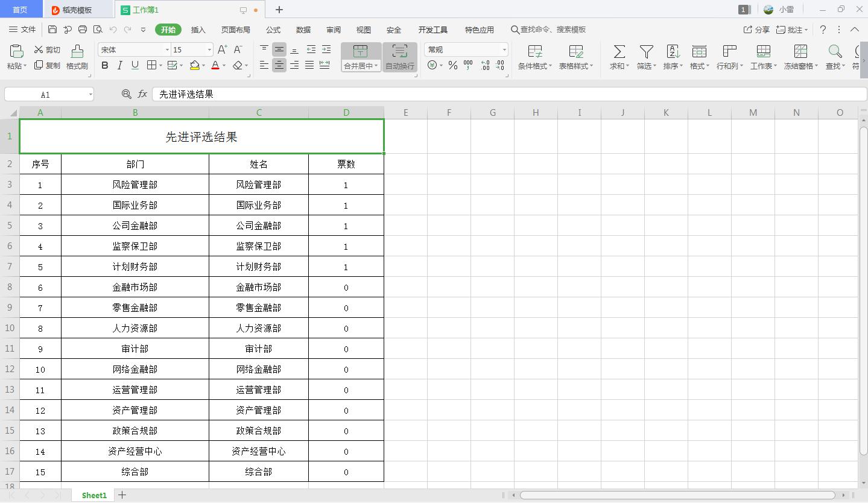Viewport: 868px width, 503px height.
Task: Toggle top vertical alignment
Action: (264, 49)
